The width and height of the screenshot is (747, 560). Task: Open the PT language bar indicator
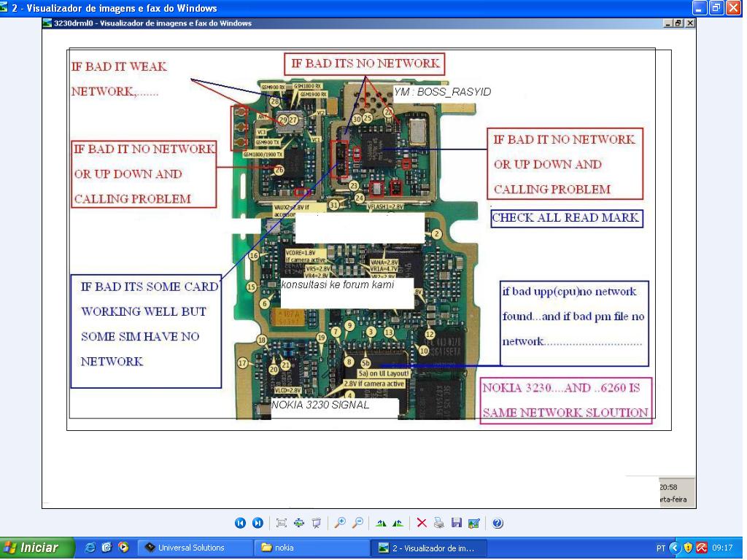pos(661,548)
